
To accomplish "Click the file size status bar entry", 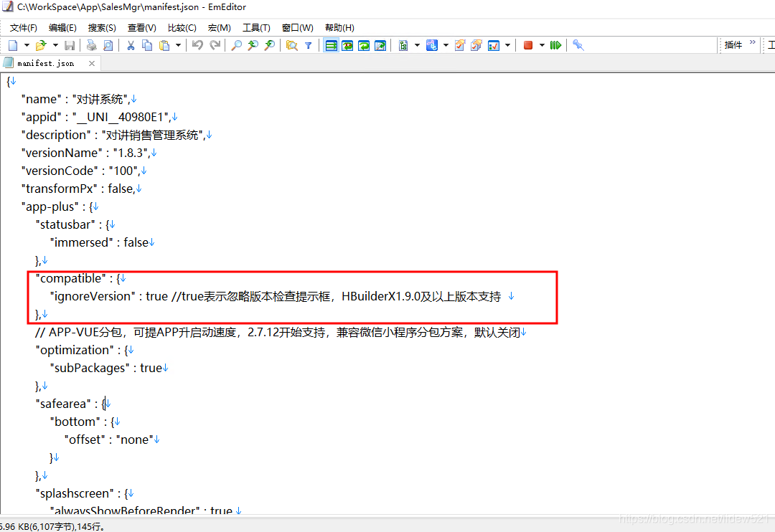I will pyautogui.click(x=52, y=526).
